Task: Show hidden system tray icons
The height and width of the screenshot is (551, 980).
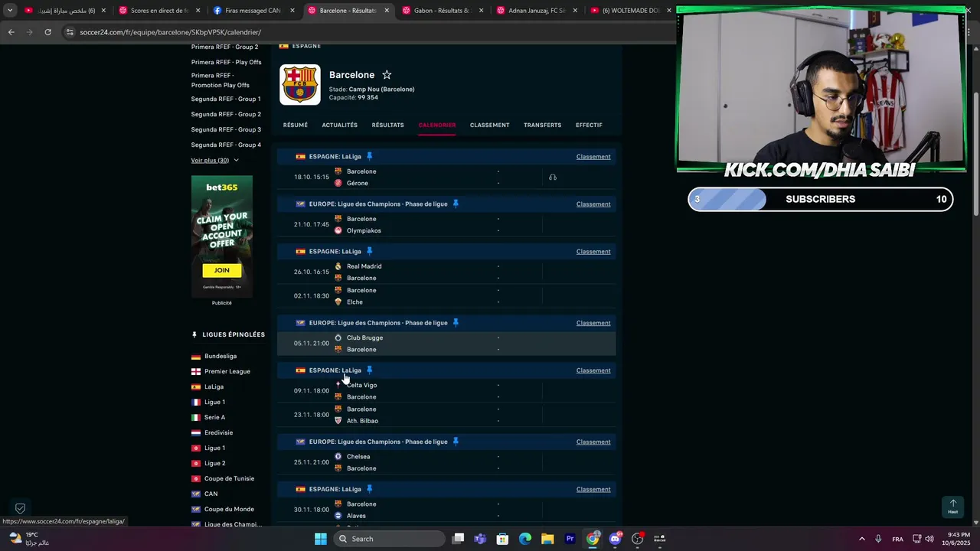Action: point(861,539)
